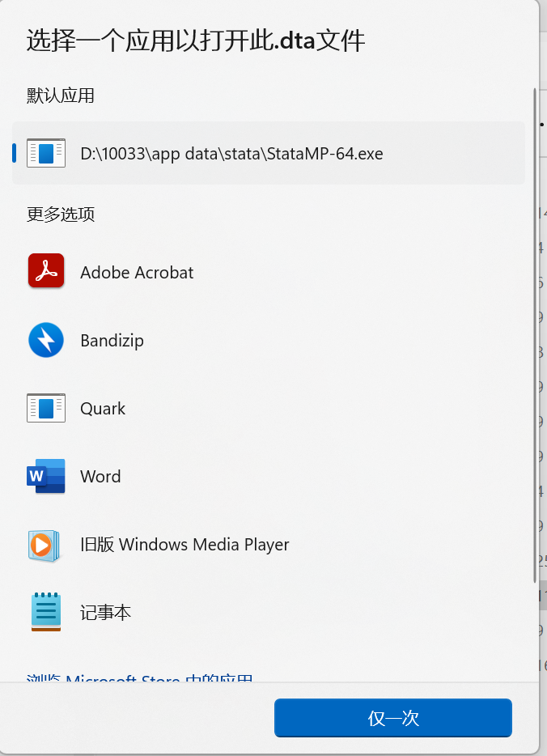Click the 默认应用 section heading

click(x=61, y=96)
